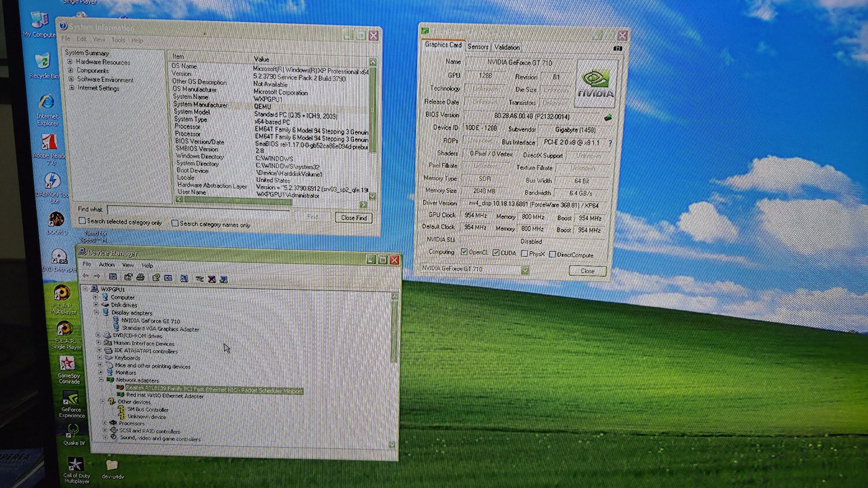This screenshot has width=868, height=488.
Task: Switch to the Sensors tab in GPU-Z
Action: (478, 47)
